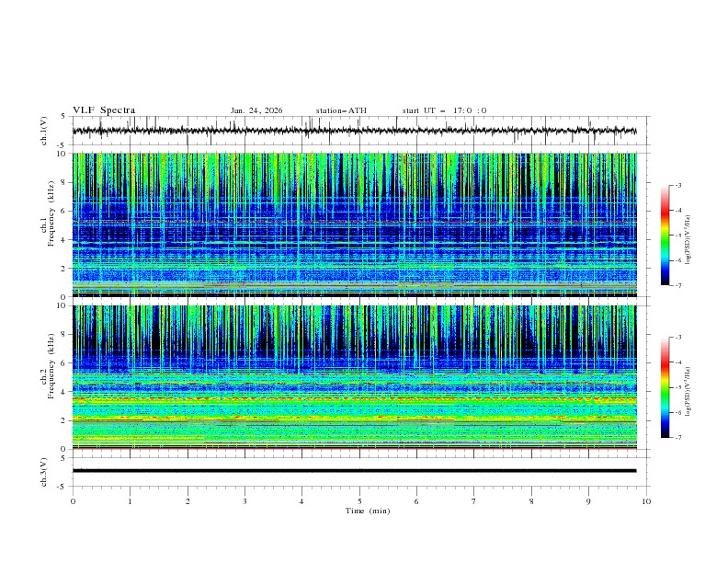Click the 2 minute tick label on time axis

(188, 501)
